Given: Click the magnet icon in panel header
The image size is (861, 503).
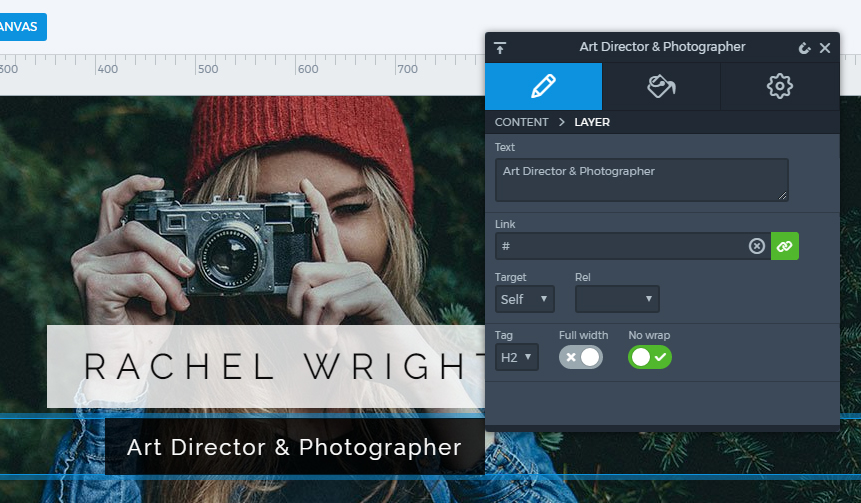Looking at the screenshot, I should click(804, 48).
